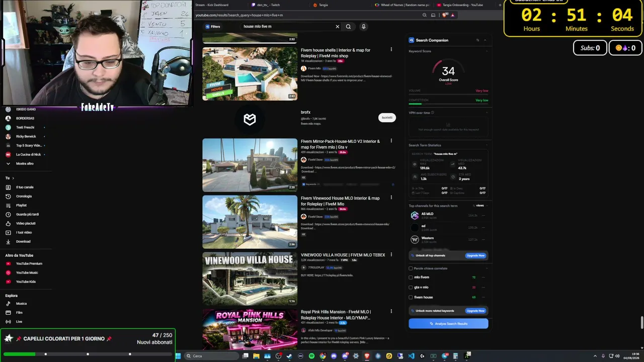Image resolution: width=644 pixels, height=362 pixels.
Task: Click Upgrade Now beside Unlock all top channels
Action: coord(475,255)
